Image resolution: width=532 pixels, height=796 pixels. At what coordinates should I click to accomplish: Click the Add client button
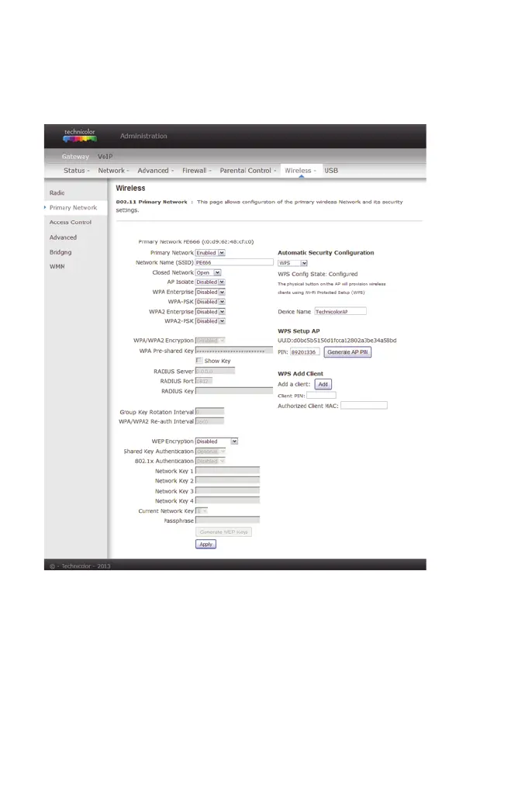pos(323,384)
